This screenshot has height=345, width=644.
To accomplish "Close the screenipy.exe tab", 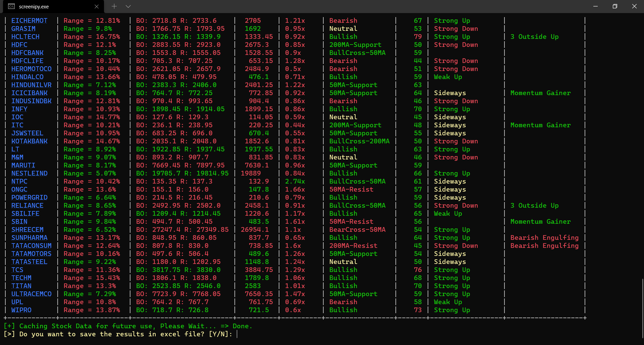I will [x=97, y=6].
